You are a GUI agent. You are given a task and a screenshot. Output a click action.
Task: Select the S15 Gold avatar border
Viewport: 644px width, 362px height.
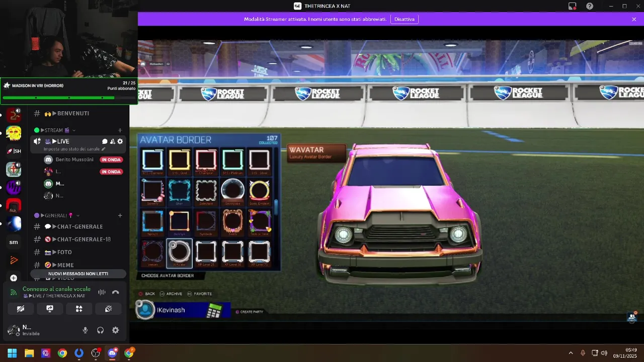tap(179, 161)
